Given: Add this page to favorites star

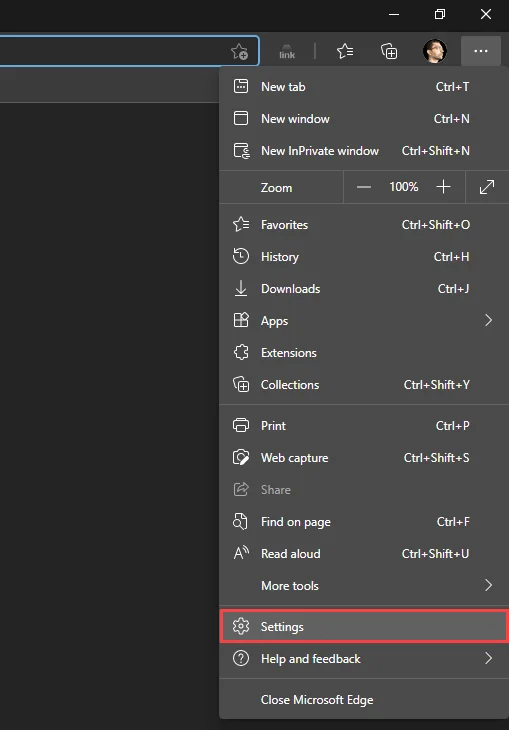Looking at the screenshot, I should (240, 51).
